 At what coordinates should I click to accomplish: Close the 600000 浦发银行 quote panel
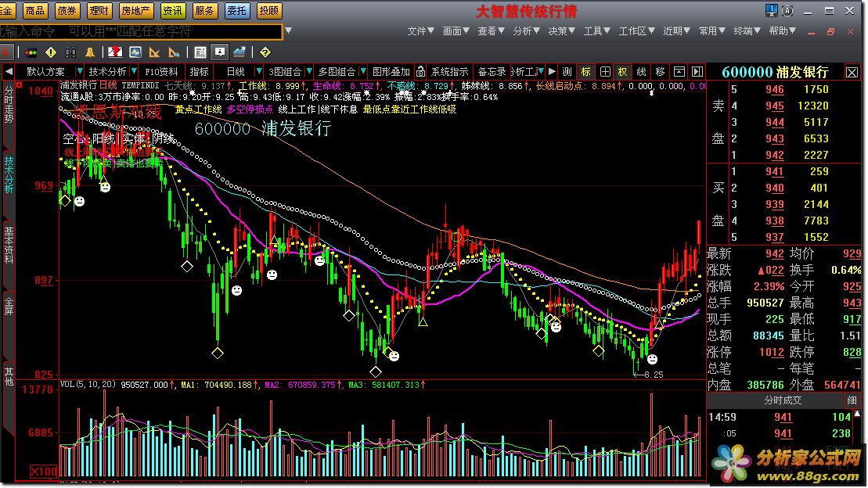click(x=852, y=73)
